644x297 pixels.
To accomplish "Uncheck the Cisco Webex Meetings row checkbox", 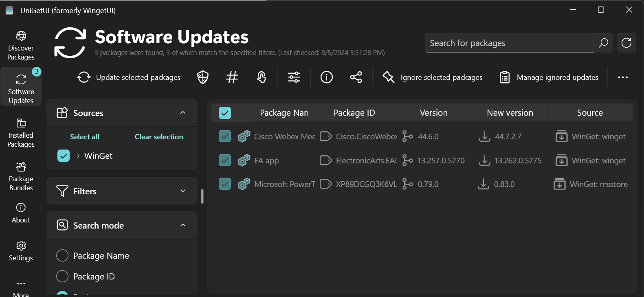I will tap(225, 136).
